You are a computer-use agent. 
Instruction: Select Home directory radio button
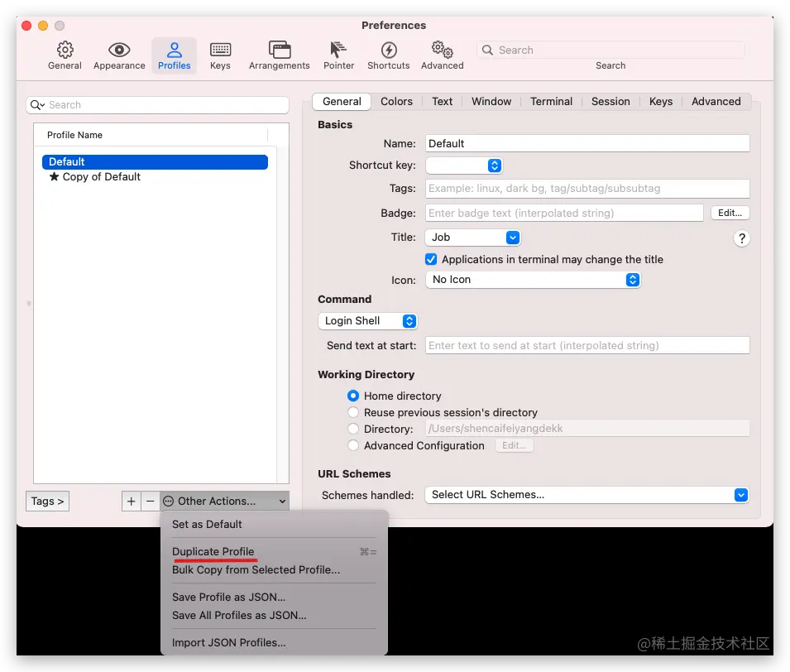353,396
